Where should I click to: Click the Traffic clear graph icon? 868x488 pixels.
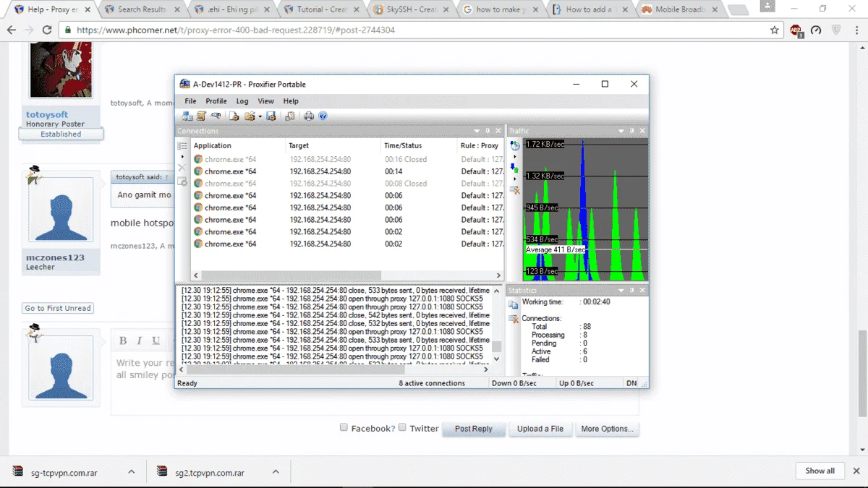tap(515, 190)
